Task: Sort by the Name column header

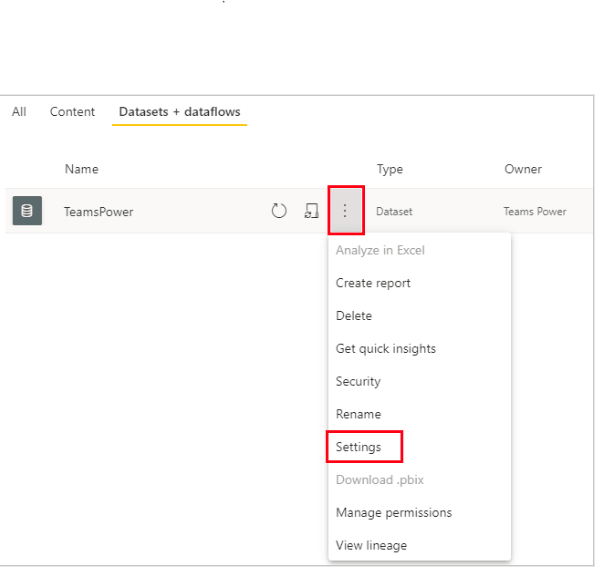Action: (82, 170)
